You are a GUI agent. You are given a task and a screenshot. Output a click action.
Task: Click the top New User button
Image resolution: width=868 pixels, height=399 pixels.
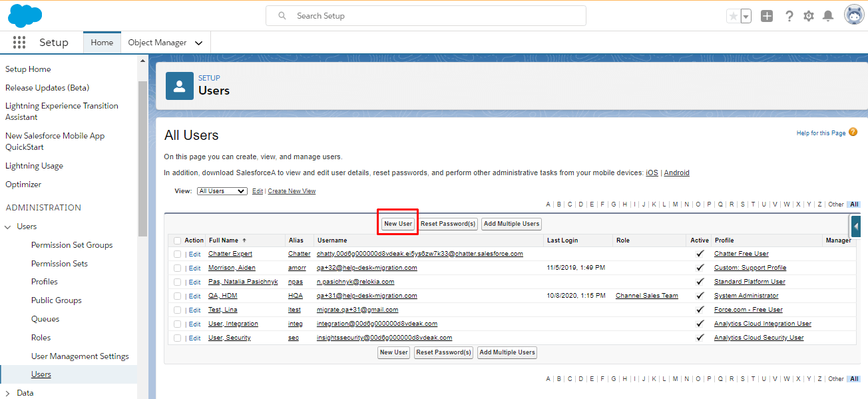[x=398, y=224]
